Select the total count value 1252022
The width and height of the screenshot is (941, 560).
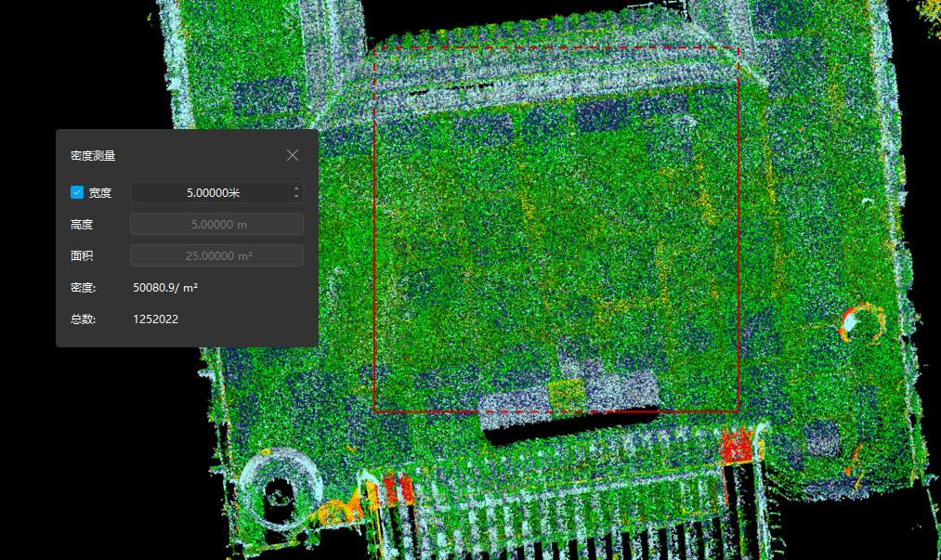click(155, 319)
